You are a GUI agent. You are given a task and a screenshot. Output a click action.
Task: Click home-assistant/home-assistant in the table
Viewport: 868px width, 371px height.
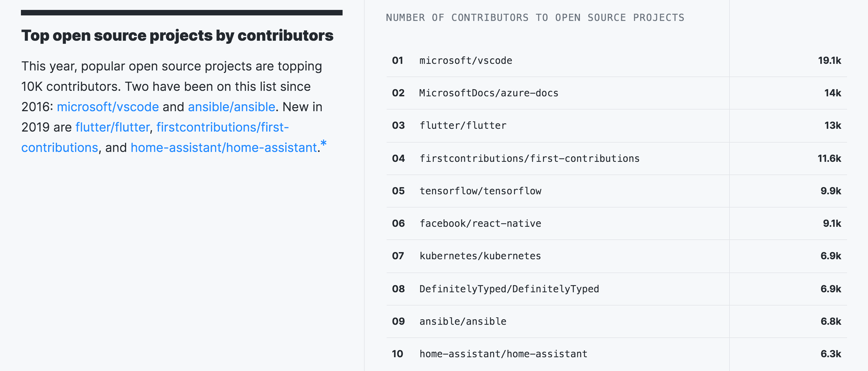pyautogui.click(x=503, y=354)
